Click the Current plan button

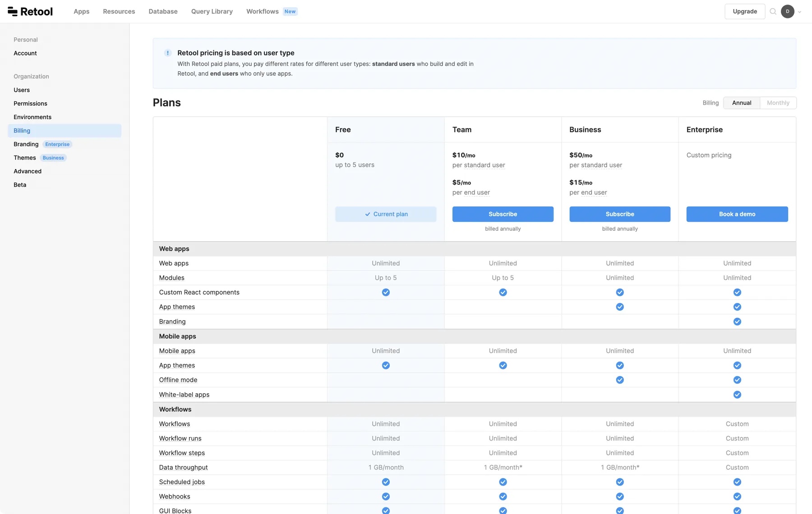click(386, 214)
